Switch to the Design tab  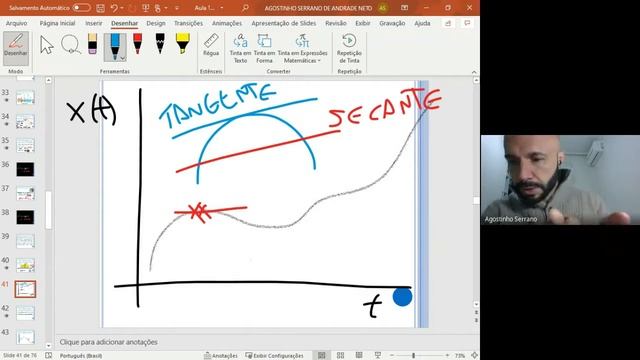(156, 23)
